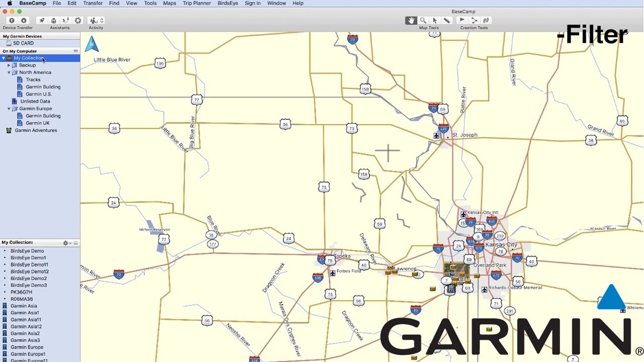
Task: Select the New Track footprints tool
Action: (x=486, y=21)
